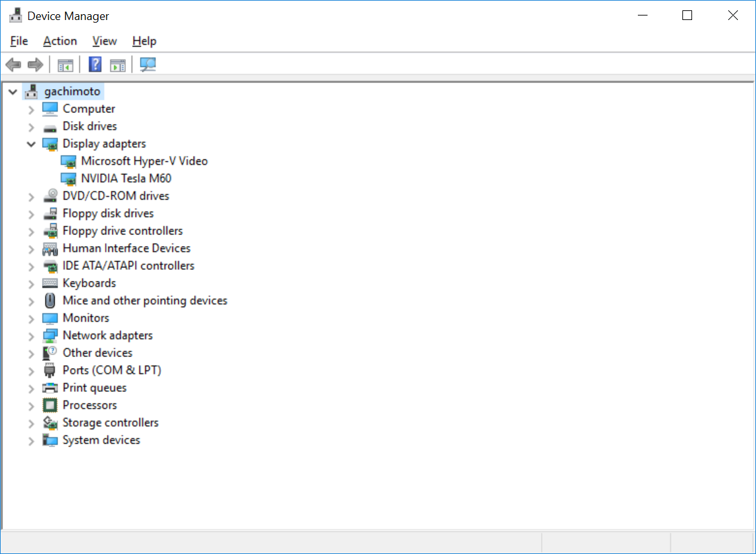
Task: Expand the Network adapters category
Action: [31, 336]
